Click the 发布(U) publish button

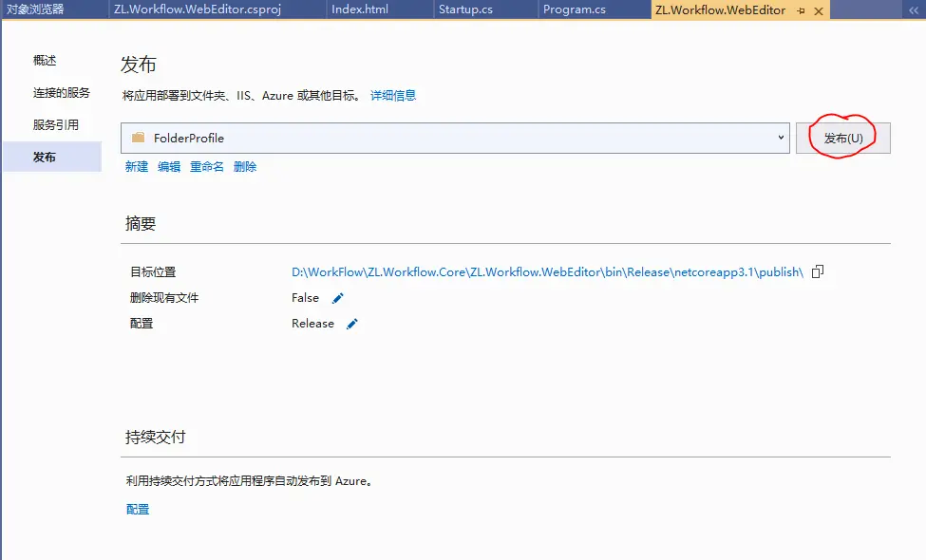pos(842,138)
